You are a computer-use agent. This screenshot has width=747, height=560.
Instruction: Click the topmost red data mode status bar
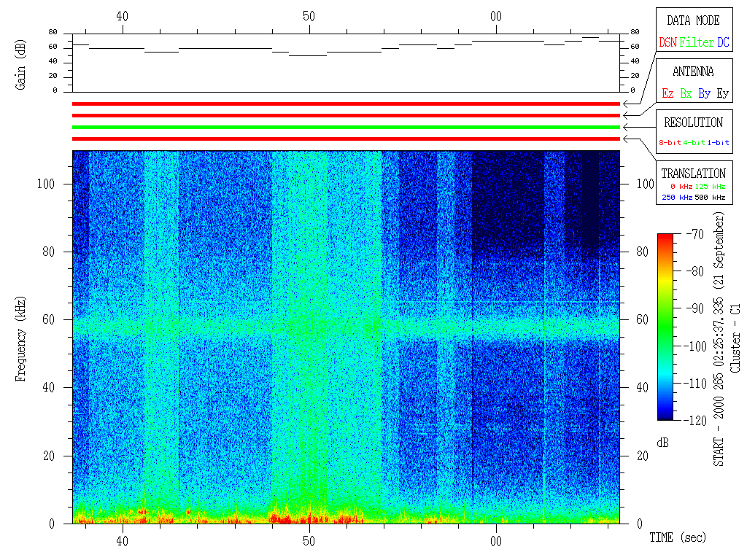pyautogui.click(x=346, y=104)
